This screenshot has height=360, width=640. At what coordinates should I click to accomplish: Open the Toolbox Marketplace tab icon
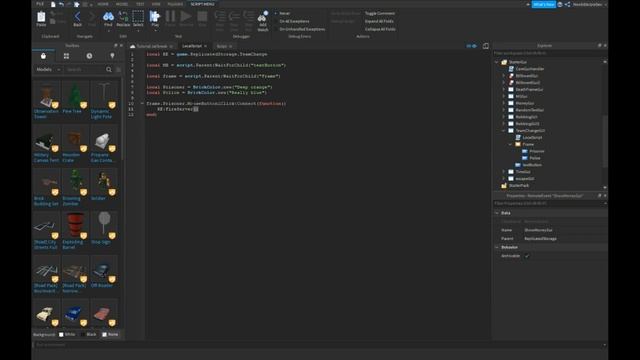(x=43, y=56)
